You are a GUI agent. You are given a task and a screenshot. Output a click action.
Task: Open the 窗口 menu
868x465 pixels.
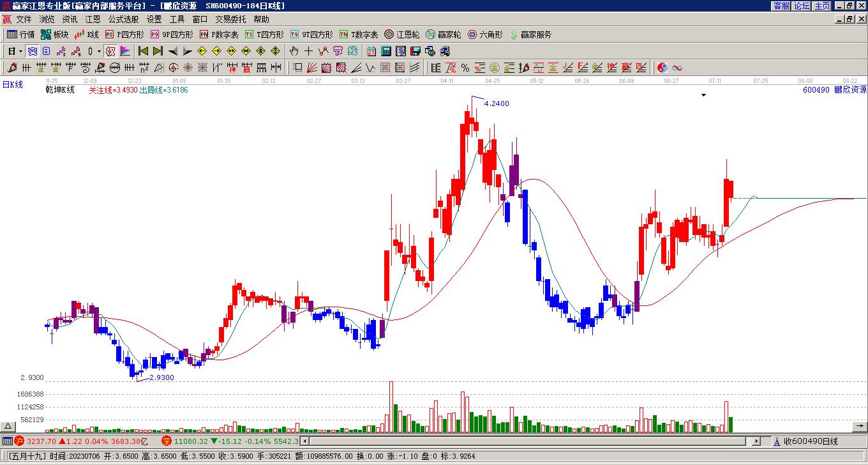(200, 19)
